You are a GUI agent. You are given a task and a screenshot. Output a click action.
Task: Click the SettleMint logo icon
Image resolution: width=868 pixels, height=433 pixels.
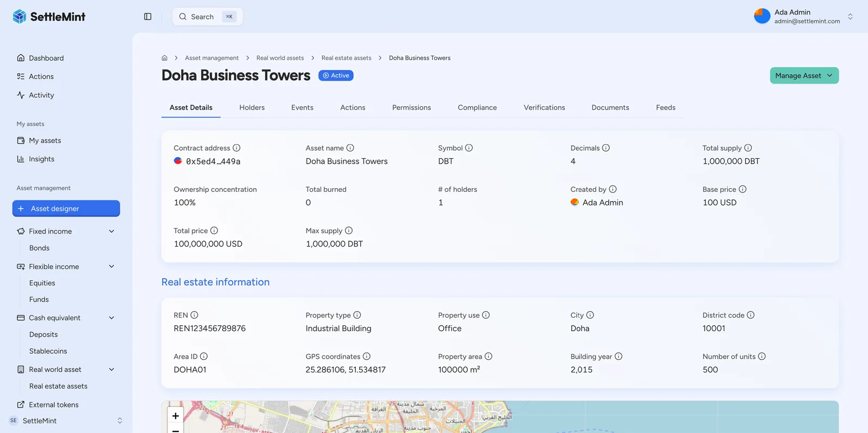(20, 17)
